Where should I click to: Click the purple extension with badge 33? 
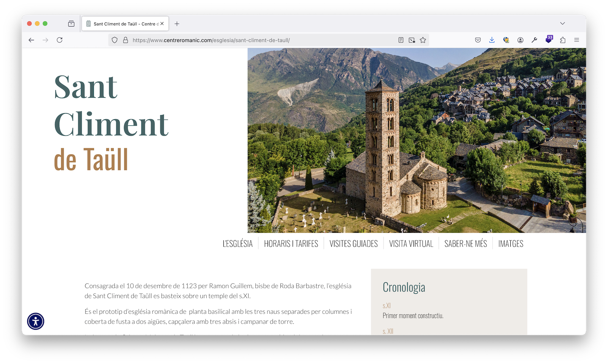pyautogui.click(x=548, y=40)
